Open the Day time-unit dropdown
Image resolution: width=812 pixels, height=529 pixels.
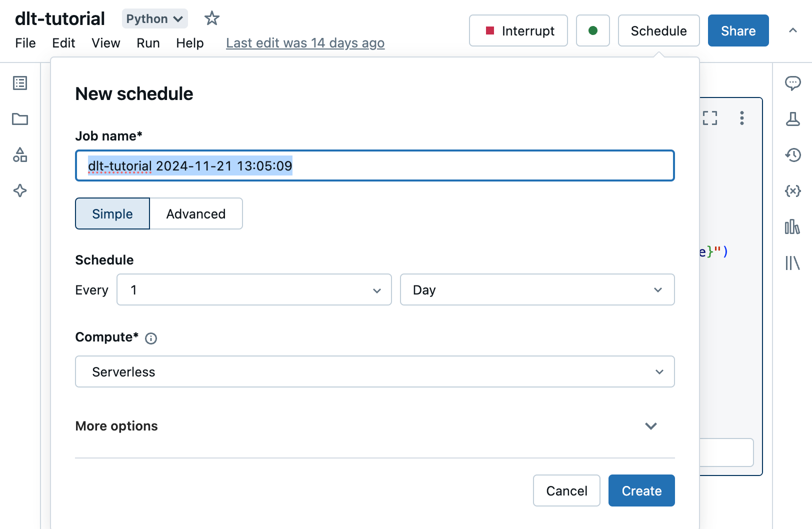pyautogui.click(x=537, y=290)
